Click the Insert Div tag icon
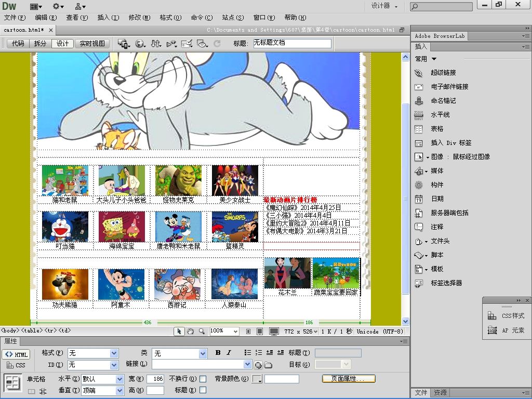The image size is (532, 399). [x=419, y=143]
